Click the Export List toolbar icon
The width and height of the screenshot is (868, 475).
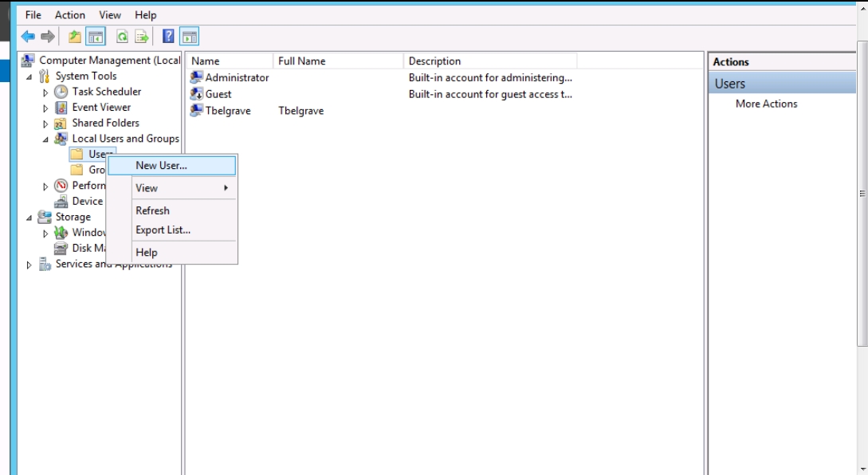(x=142, y=37)
